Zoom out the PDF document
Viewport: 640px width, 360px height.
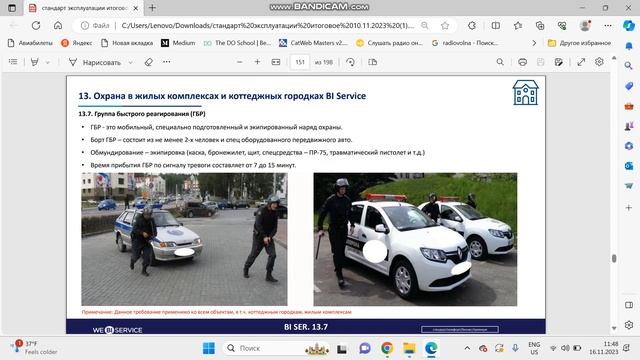[240, 62]
